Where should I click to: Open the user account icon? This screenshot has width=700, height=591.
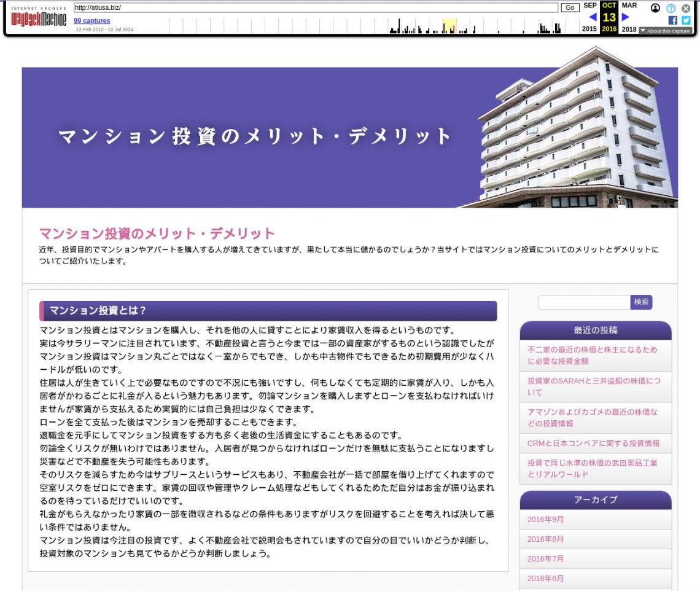[655, 8]
